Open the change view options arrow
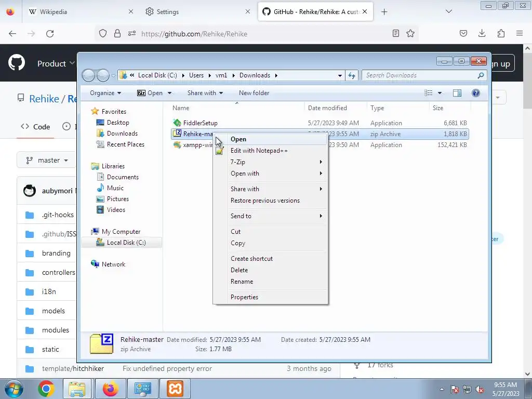Viewport: 532px width, 399px height. click(440, 93)
